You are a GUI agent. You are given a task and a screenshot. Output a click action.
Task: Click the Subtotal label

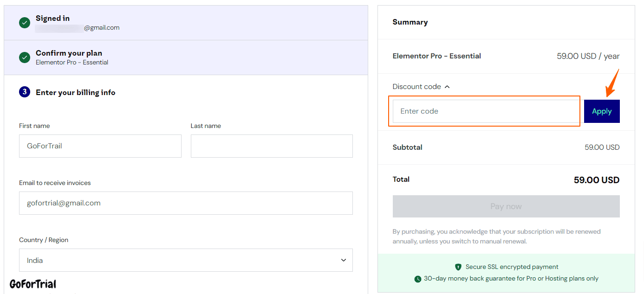[408, 147]
